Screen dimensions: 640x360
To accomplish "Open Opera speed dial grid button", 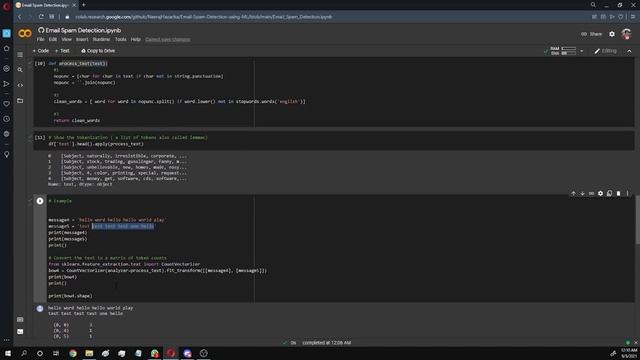I will click(x=52, y=17).
